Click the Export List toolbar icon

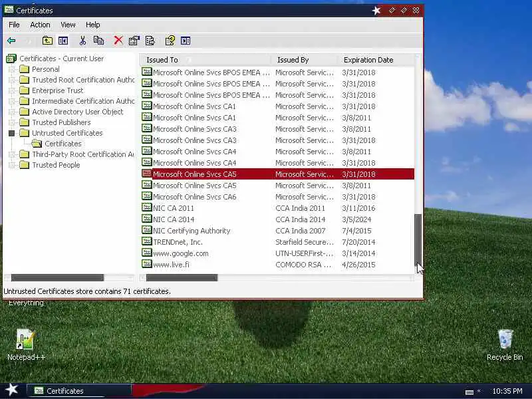(150, 41)
